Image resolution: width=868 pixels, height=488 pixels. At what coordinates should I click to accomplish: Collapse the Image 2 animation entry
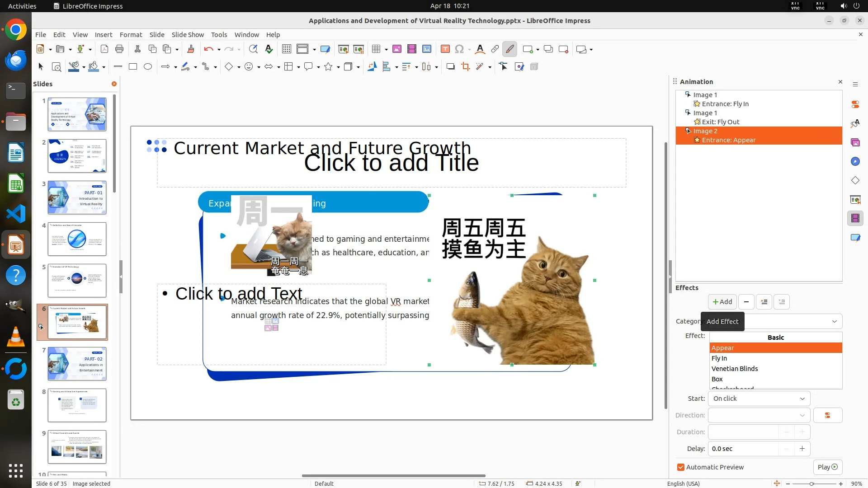pyautogui.click(x=688, y=131)
